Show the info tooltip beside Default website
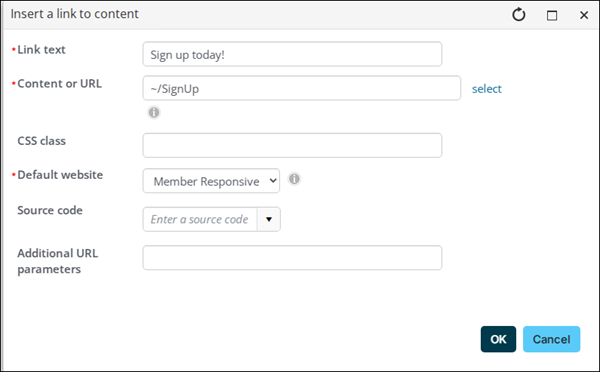This screenshot has width=600, height=372. coord(294,179)
